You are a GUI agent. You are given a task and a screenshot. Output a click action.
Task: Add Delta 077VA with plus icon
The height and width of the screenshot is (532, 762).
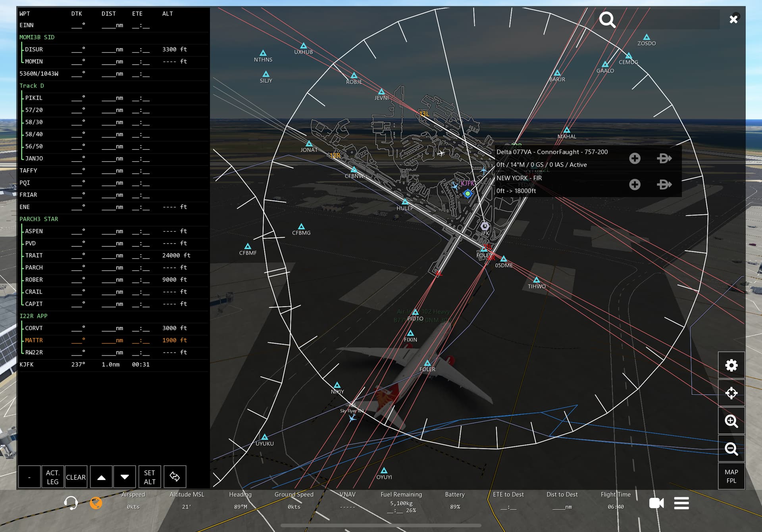click(x=635, y=158)
